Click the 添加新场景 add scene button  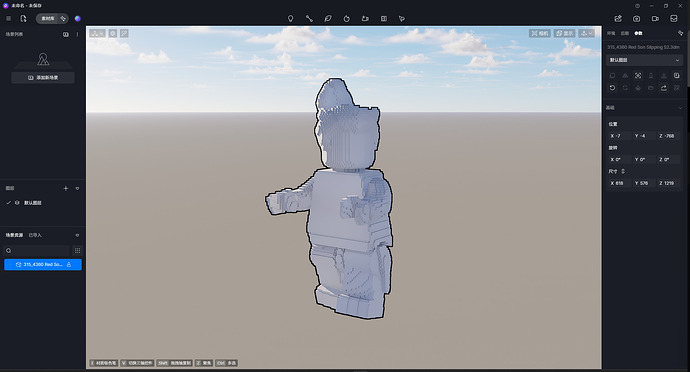click(43, 77)
